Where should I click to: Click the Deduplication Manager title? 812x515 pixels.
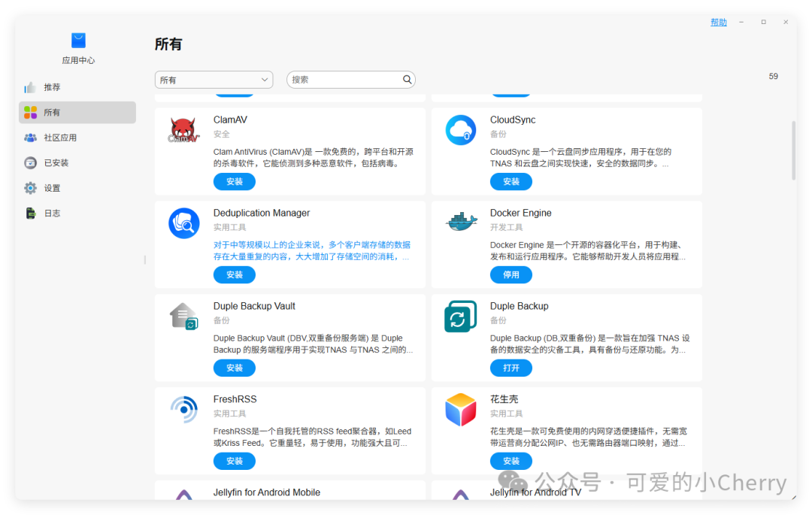[x=262, y=213]
